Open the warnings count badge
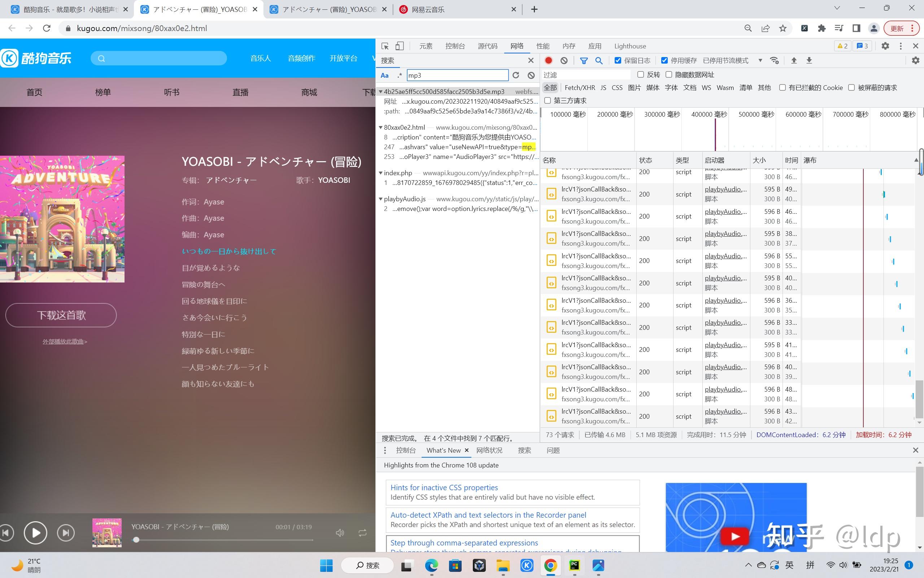Screen dimensions: 924x578 pos(842,46)
